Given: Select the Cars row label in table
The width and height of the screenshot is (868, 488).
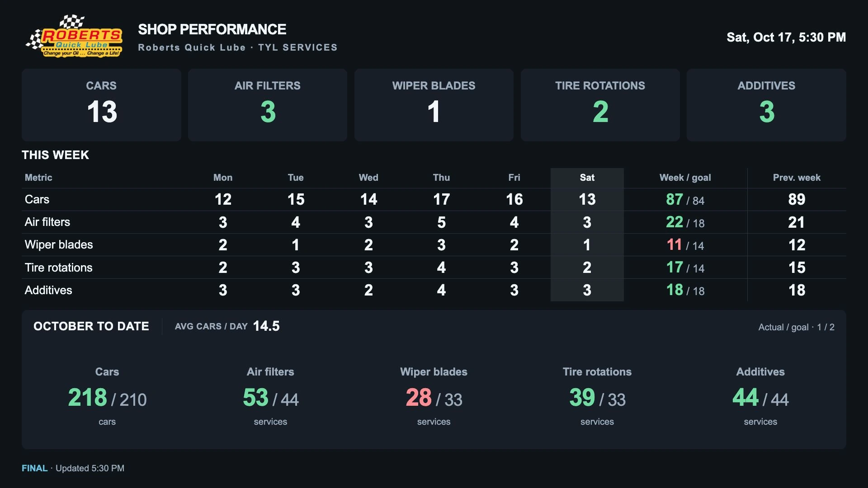Looking at the screenshot, I should 37,199.
